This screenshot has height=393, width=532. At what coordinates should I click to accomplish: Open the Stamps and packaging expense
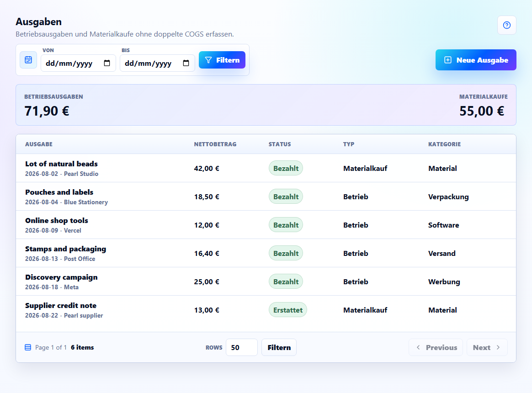click(x=65, y=249)
